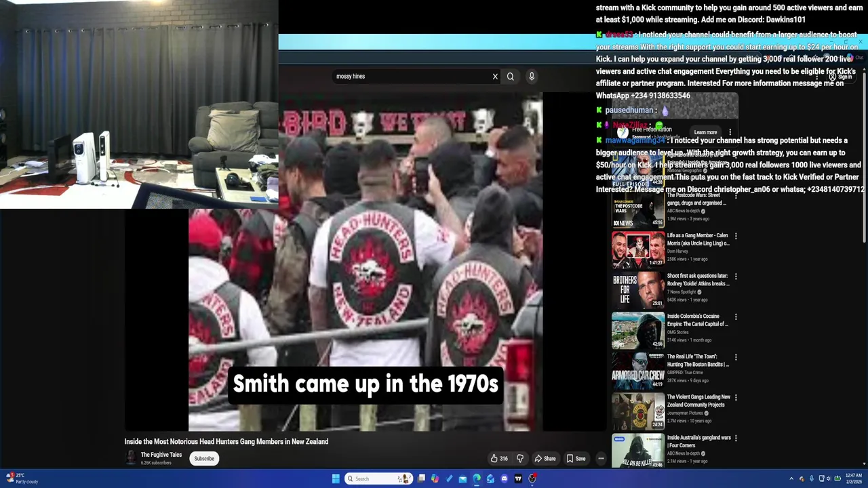Open the Windows Start menu
The width and height of the screenshot is (868, 488).
(336, 479)
